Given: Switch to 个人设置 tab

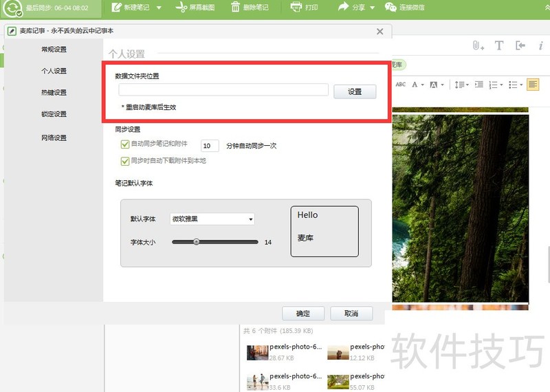Looking at the screenshot, I should tap(54, 71).
